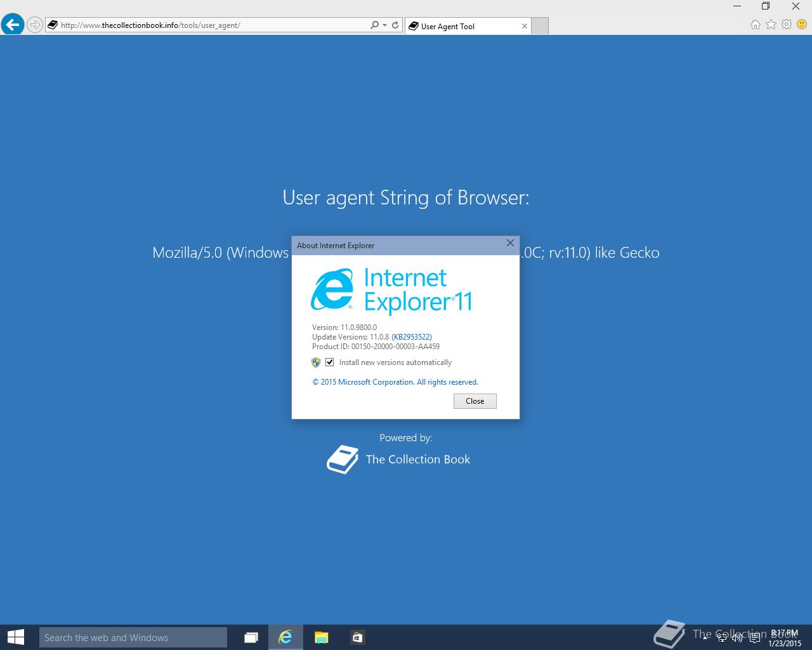Screen dimensions: 812x650
Task: Uncheck Install new versions automatically
Action: click(x=330, y=362)
